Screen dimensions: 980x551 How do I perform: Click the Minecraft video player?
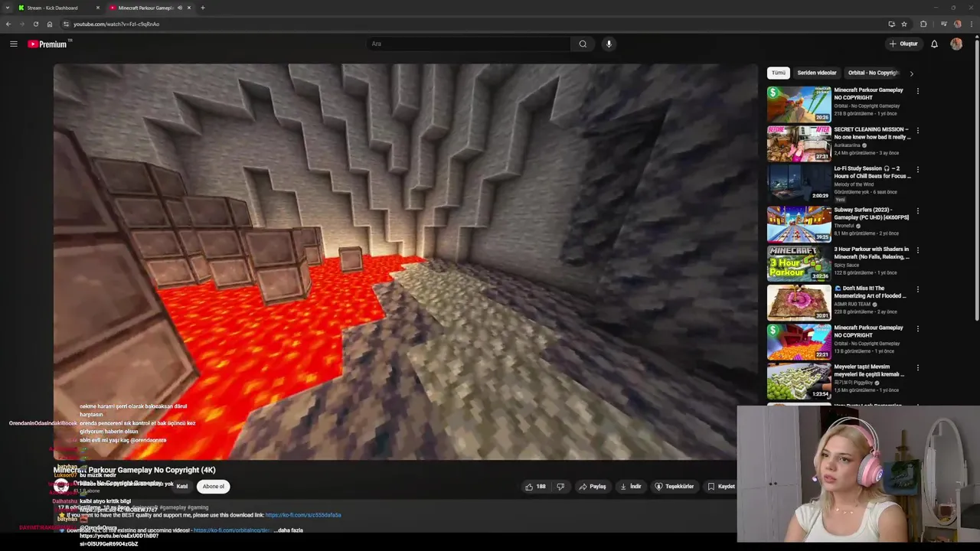406,262
